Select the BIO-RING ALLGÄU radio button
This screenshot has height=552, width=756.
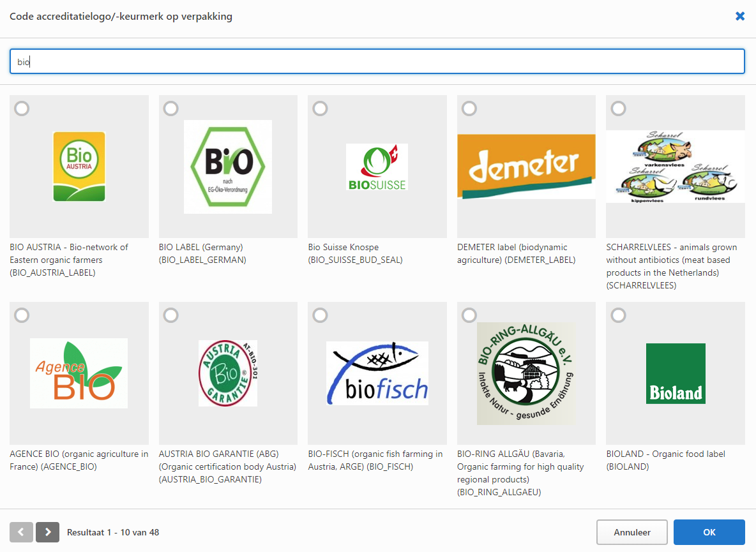(x=469, y=315)
